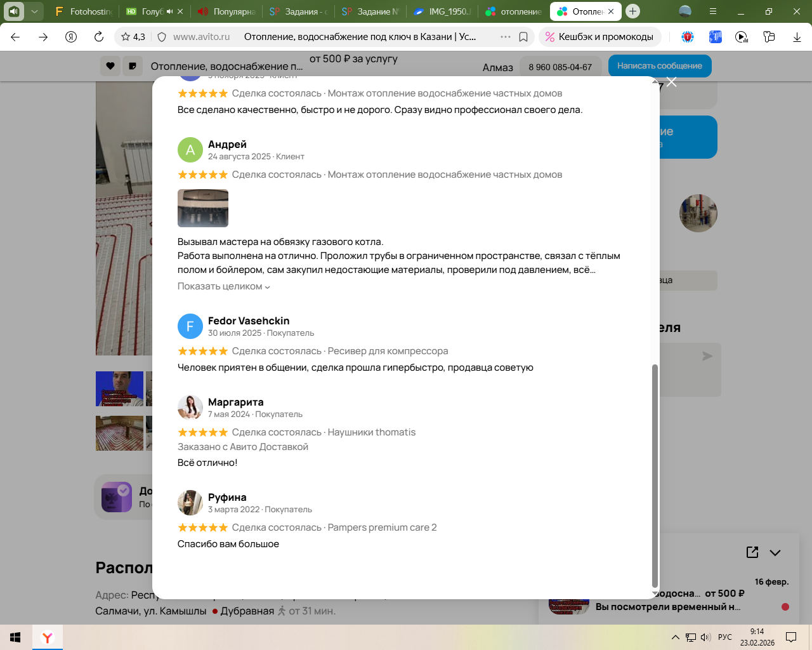Open the 4,3 site rating badge
This screenshot has height=650, width=812.
click(x=133, y=37)
